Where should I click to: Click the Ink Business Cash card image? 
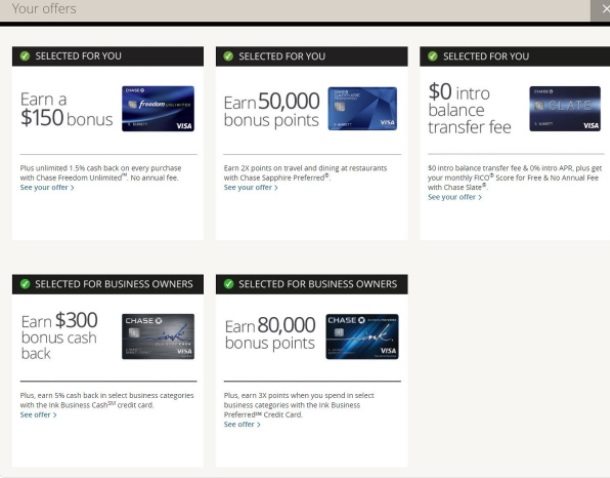point(158,336)
